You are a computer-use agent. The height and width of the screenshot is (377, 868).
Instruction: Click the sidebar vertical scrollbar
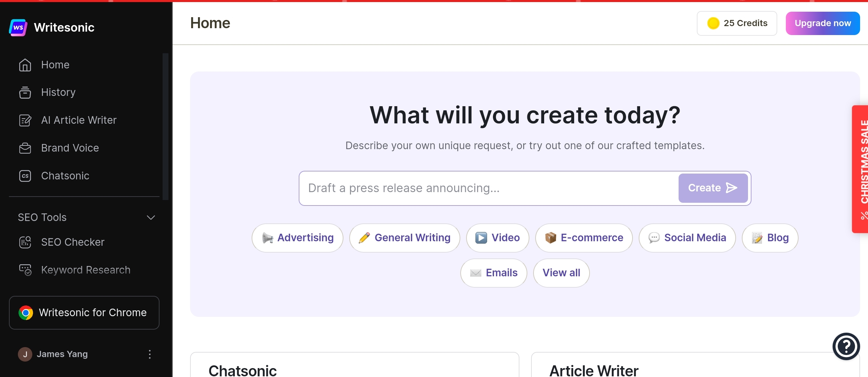click(x=165, y=126)
